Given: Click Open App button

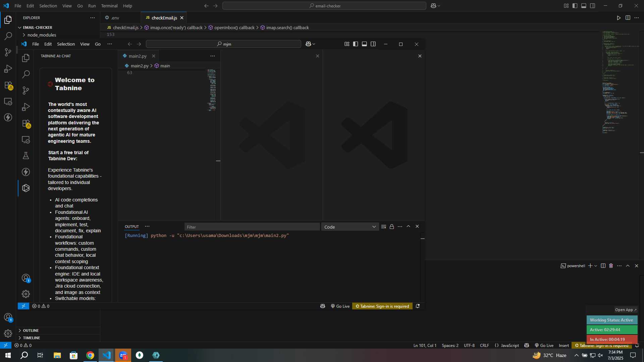Looking at the screenshot, I should coord(626,310).
